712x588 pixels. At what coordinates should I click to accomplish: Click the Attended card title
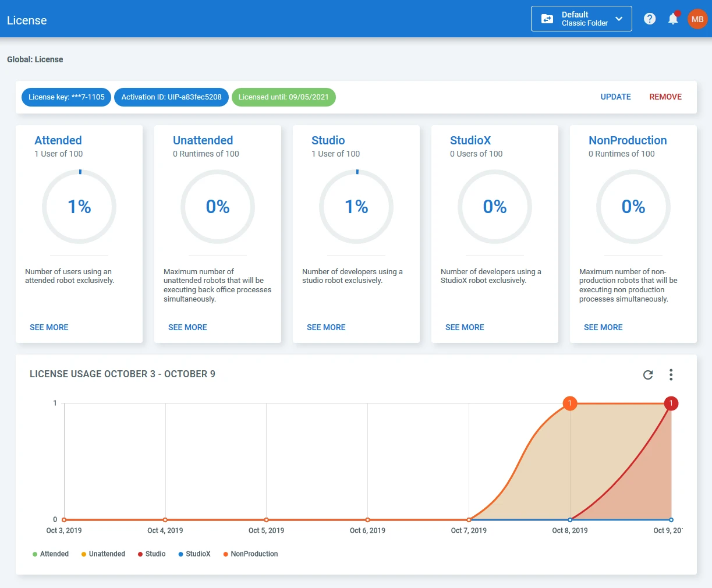pyautogui.click(x=58, y=140)
